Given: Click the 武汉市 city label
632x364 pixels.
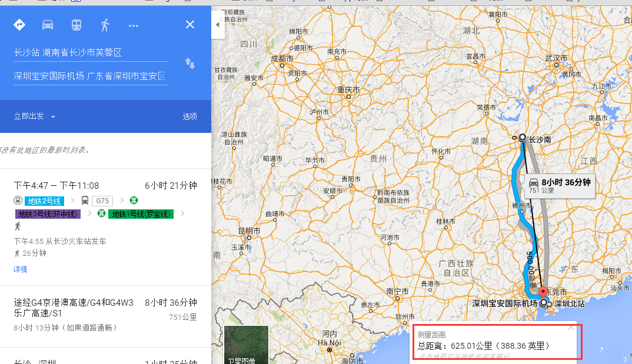Looking at the screenshot, I should (556, 58).
